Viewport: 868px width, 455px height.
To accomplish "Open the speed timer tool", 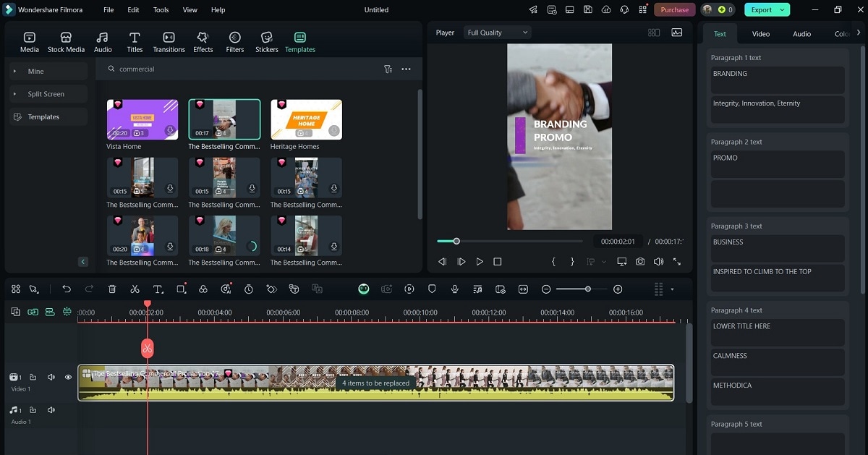I will click(249, 289).
